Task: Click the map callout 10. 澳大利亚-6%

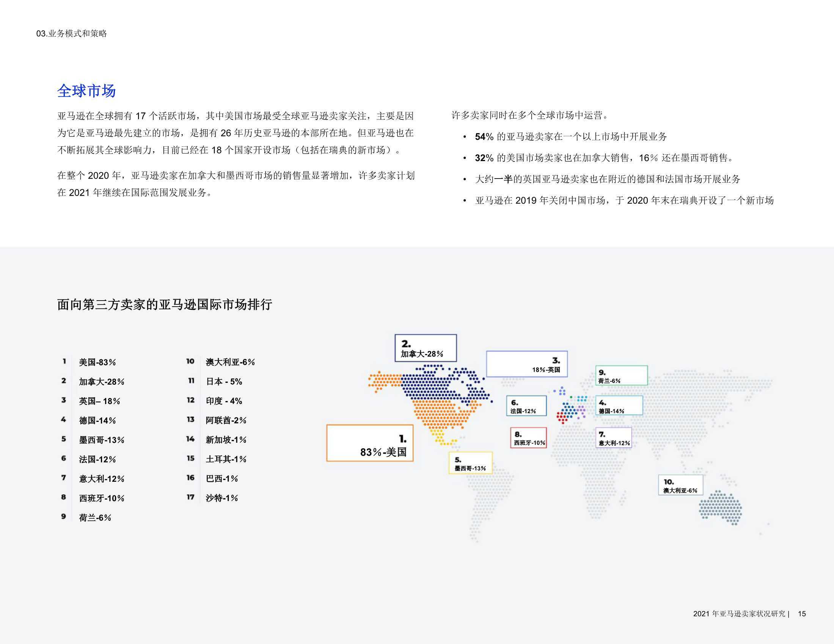Action: coord(680,485)
